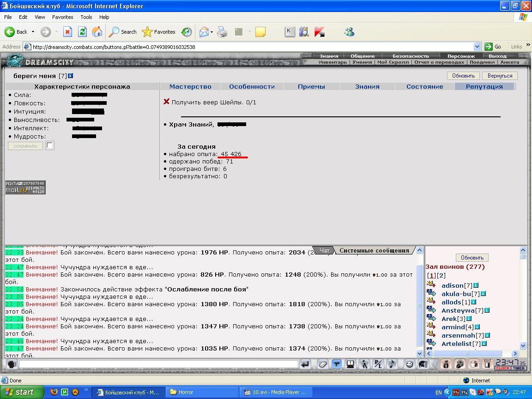Toggle the TIMER mode label
This screenshot has width=532, height=399.
[519, 368]
